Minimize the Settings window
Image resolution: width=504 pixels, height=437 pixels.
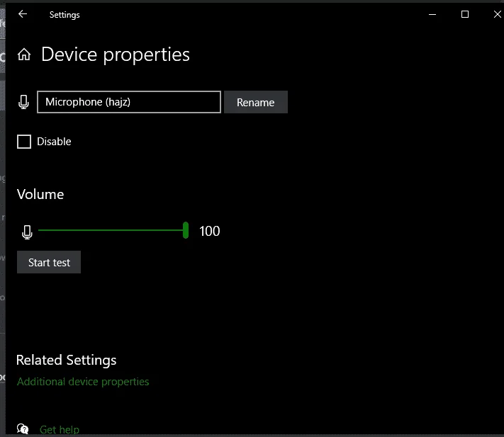pos(432,14)
